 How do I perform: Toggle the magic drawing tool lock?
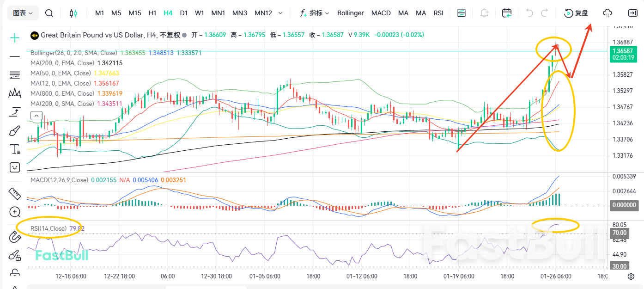[x=14, y=256]
